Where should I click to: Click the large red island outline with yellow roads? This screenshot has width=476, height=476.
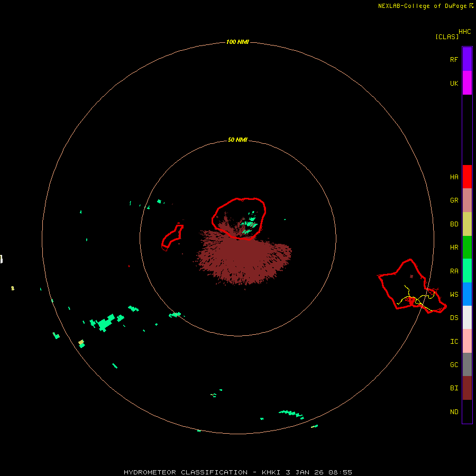[x=411, y=287]
